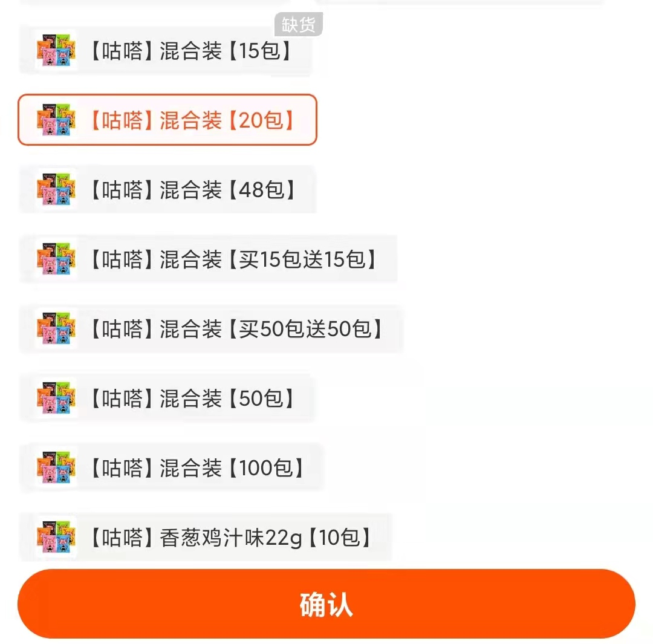Tap the 混合装【50包】 snack thumbnail
This screenshot has height=644, width=653.
[56, 398]
